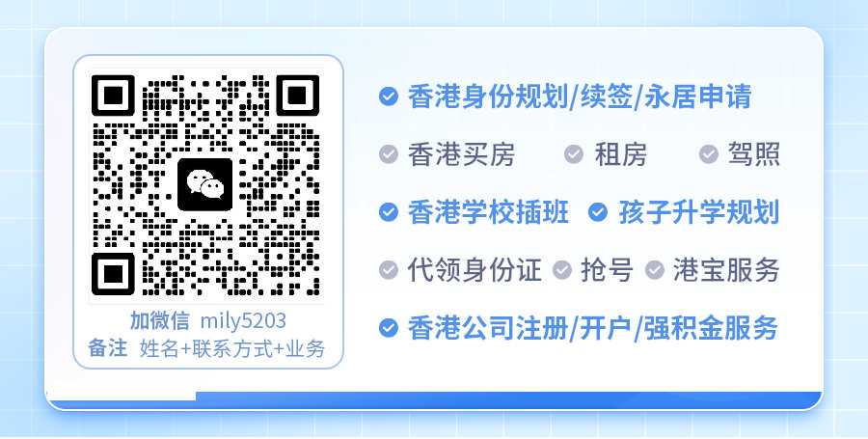Click the 孩子升学规划 text
Viewport: 868px width, 439px height.
(699, 212)
